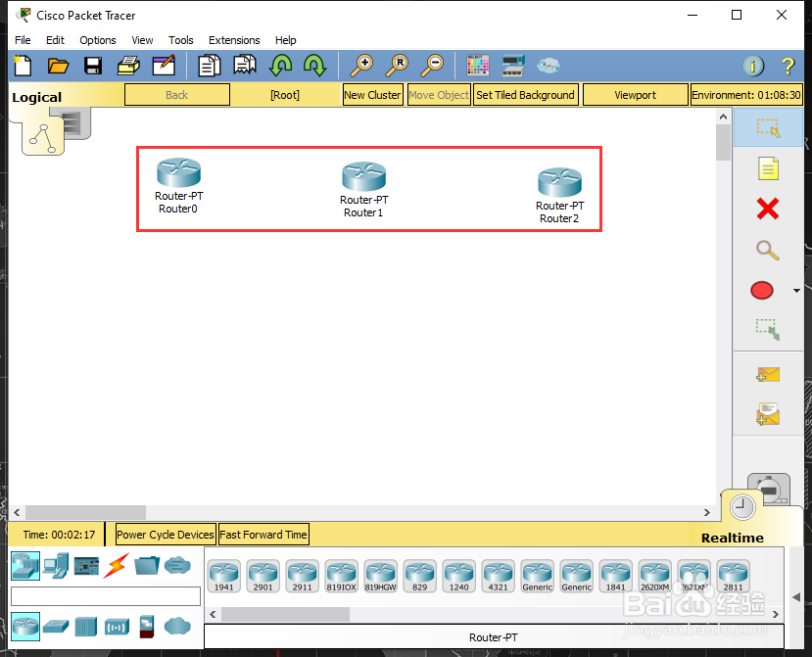The image size is (812, 657).
Task: Click the [Root] navigation button
Action: (x=285, y=95)
